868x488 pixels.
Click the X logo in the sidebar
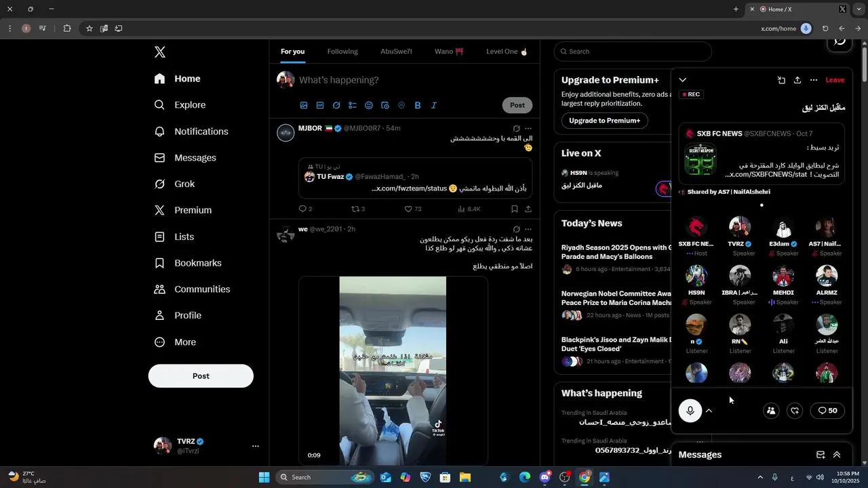[159, 52]
